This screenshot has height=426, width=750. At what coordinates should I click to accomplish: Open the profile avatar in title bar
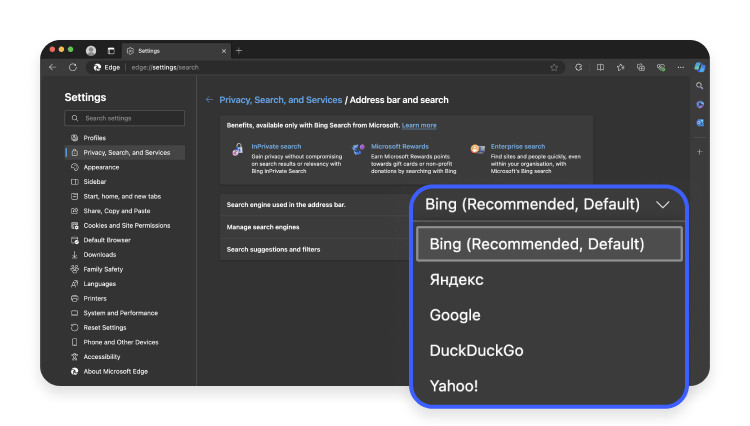click(91, 51)
